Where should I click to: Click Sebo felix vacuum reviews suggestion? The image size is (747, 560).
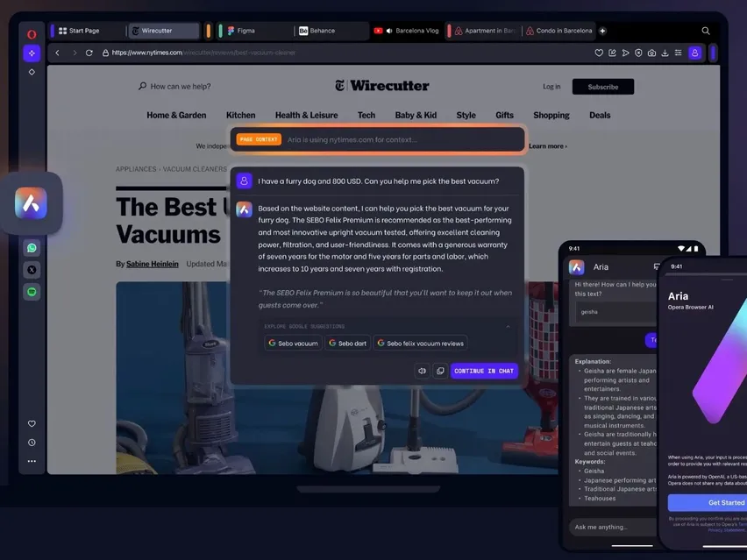[420, 343]
